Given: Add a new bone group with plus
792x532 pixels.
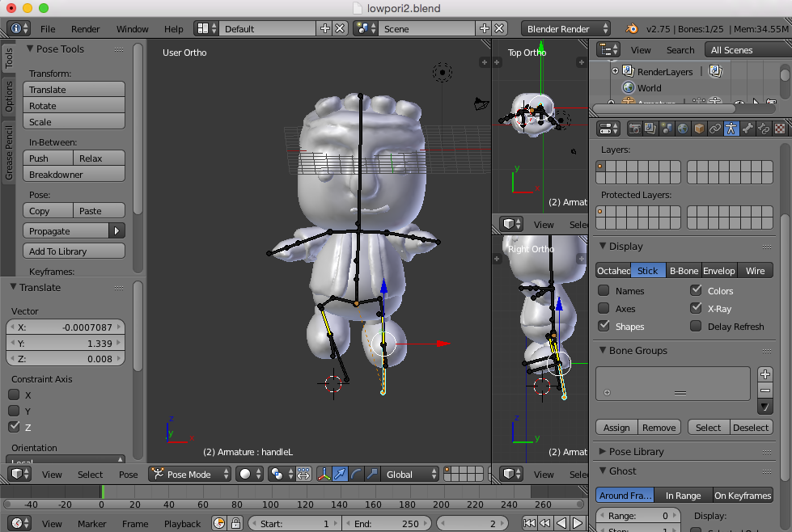Looking at the screenshot, I should pyautogui.click(x=765, y=374).
